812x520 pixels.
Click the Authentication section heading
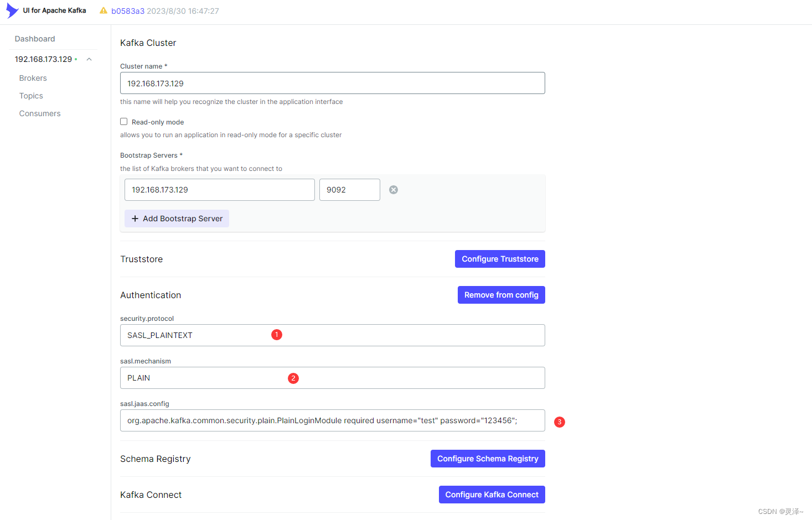point(151,295)
